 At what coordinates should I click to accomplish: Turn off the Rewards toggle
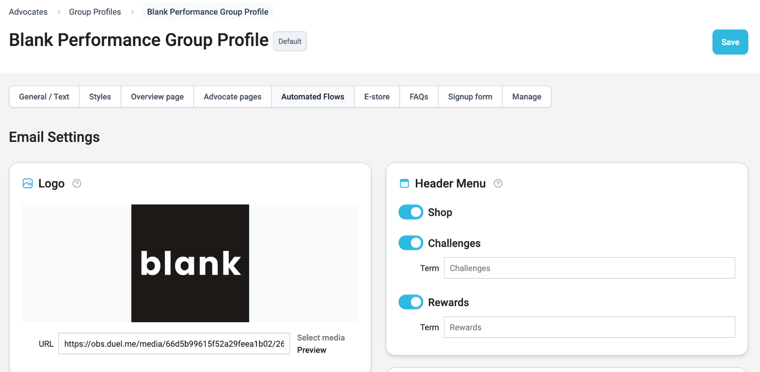pyautogui.click(x=411, y=302)
